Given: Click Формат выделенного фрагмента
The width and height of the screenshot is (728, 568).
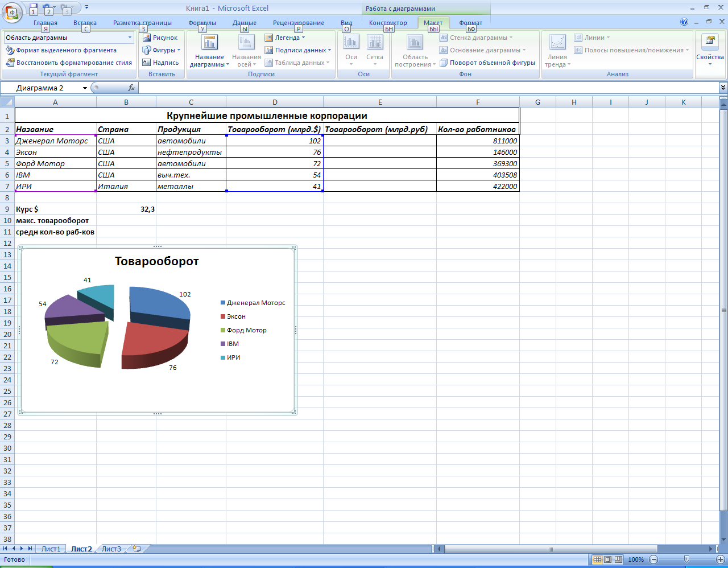Looking at the screenshot, I should coord(61,50).
